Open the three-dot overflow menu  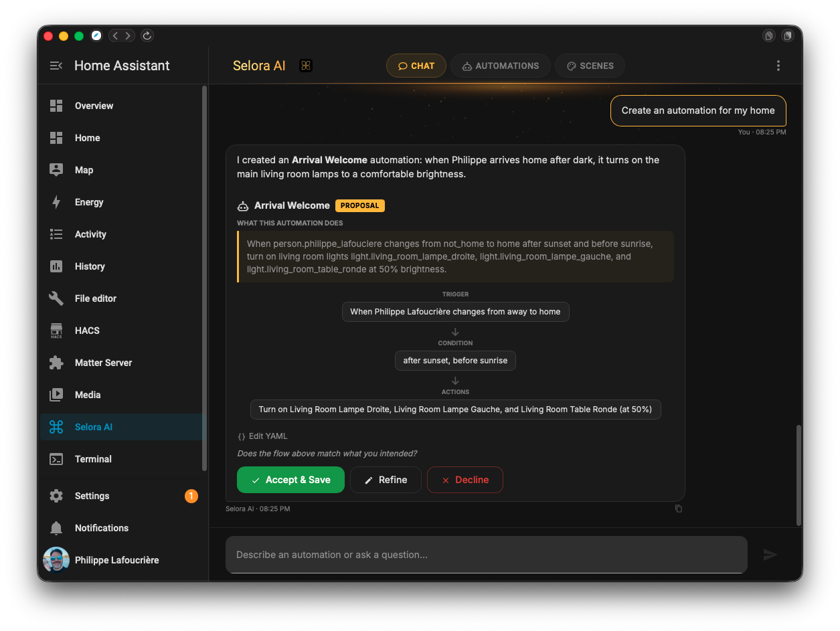(778, 66)
